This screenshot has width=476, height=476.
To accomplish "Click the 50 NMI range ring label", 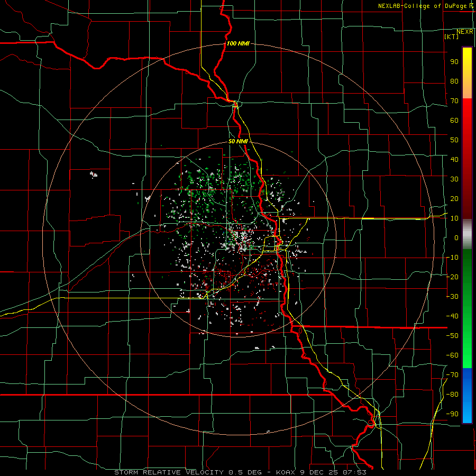I will (x=238, y=141).
